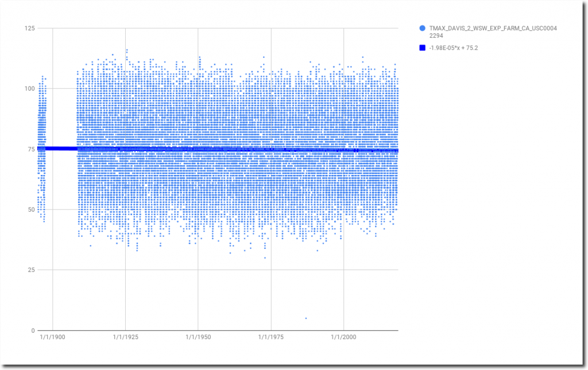Select the 1/1/1900 x-axis label
Screen dimensions: 588x370
(x=53, y=338)
